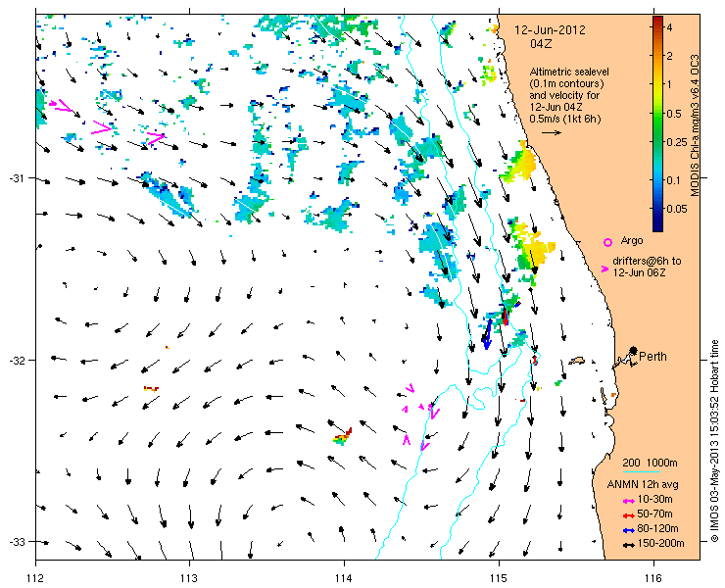The image size is (725, 588).
Task: Click the longitude axis label 113
Action: [189, 578]
